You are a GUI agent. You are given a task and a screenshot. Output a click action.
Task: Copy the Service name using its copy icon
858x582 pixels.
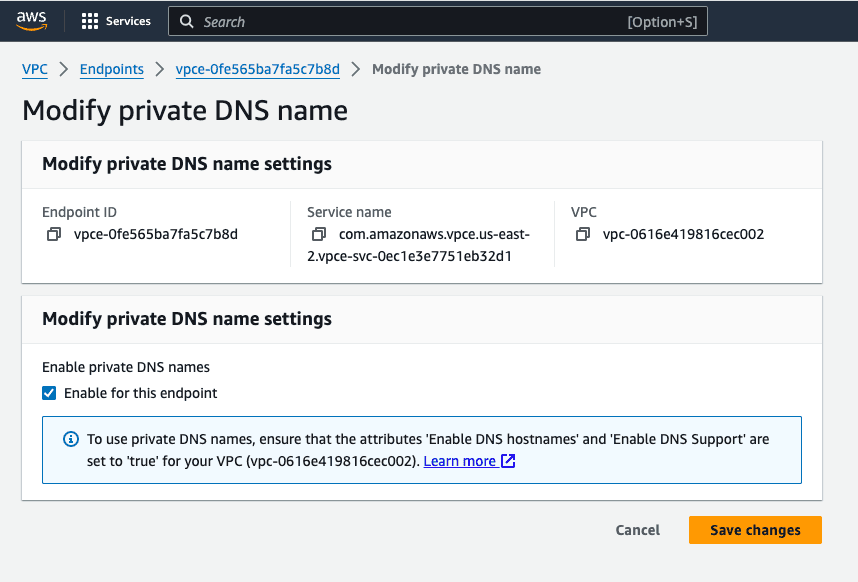point(320,234)
